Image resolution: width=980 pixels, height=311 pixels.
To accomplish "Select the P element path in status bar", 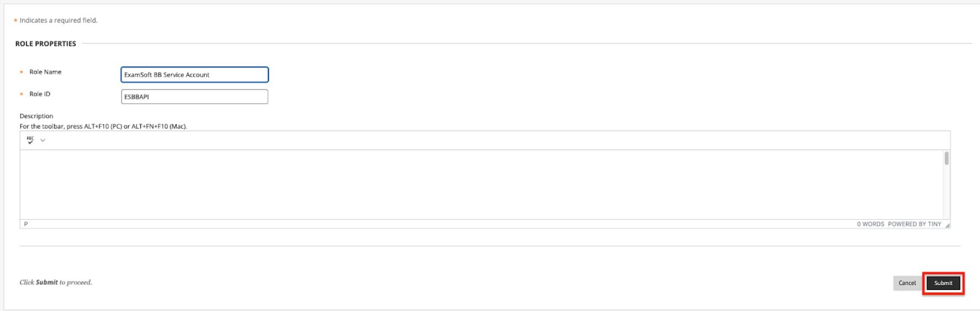I will 26,224.
